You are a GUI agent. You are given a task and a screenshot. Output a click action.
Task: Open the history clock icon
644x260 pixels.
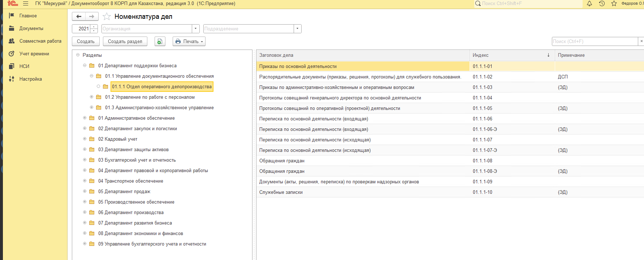[602, 4]
